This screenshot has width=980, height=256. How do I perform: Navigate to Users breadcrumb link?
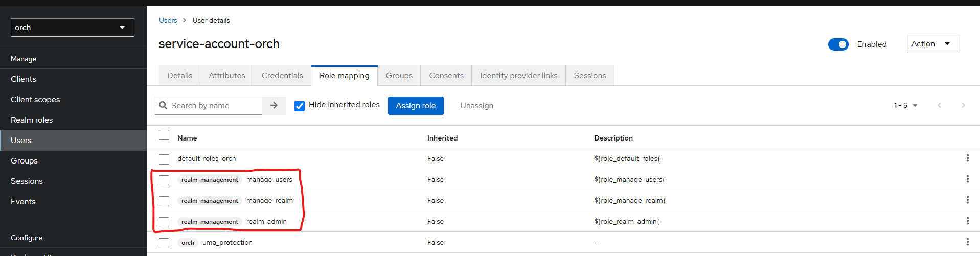(x=168, y=21)
